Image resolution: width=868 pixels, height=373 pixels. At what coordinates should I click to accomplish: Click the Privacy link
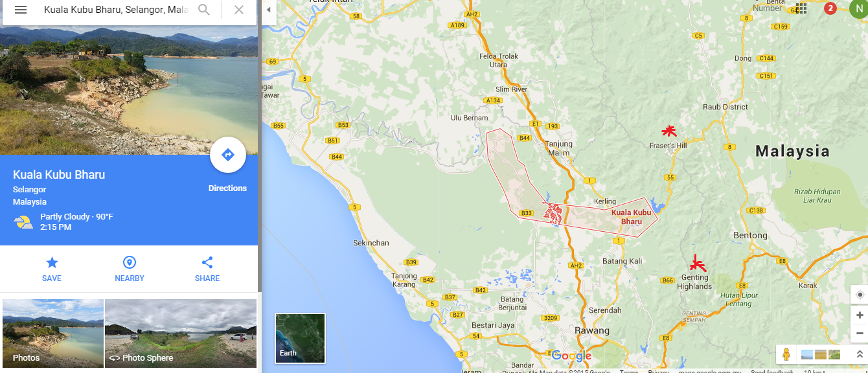(x=658, y=371)
